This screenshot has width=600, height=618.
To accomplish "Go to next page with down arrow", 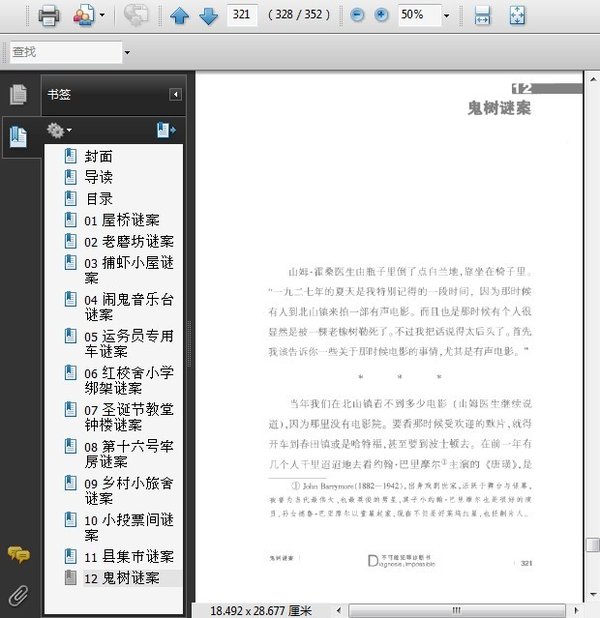I will (x=208, y=15).
